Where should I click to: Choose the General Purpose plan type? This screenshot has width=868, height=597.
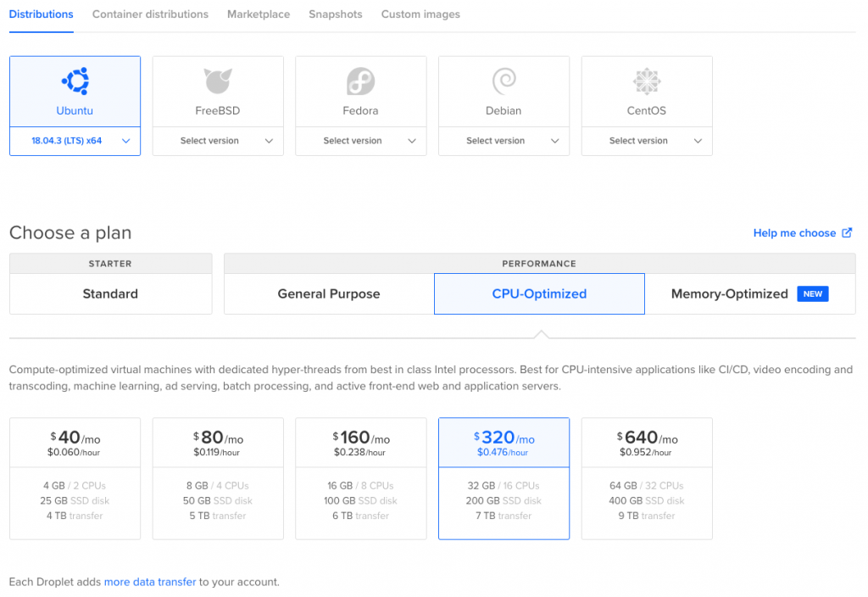click(x=329, y=294)
